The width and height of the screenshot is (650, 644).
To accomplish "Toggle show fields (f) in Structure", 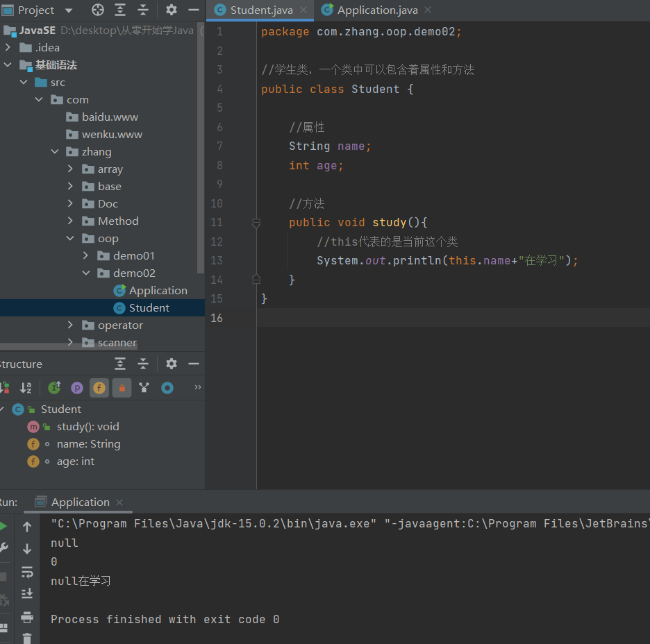I will click(x=99, y=388).
